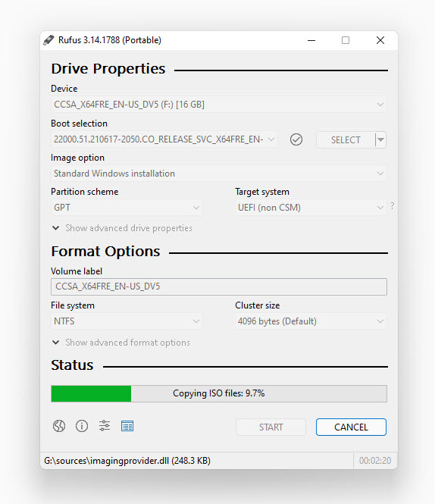The height and width of the screenshot is (504, 435).
Task: Click the Rufus 3.14.1788 (Portable) title
Action: pyautogui.click(x=110, y=40)
